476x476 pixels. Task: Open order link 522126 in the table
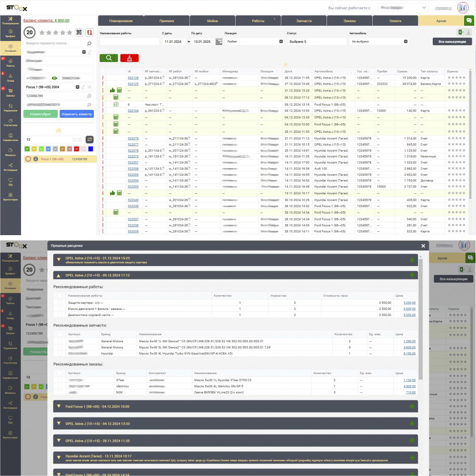(133, 78)
